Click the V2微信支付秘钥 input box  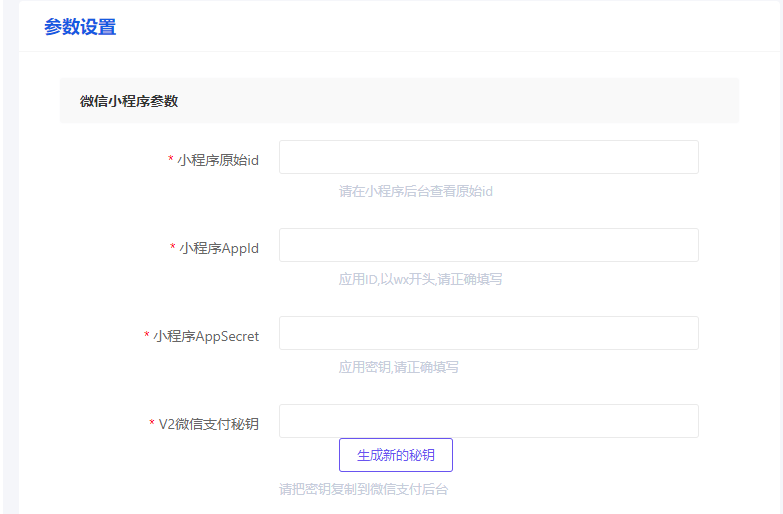click(488, 421)
